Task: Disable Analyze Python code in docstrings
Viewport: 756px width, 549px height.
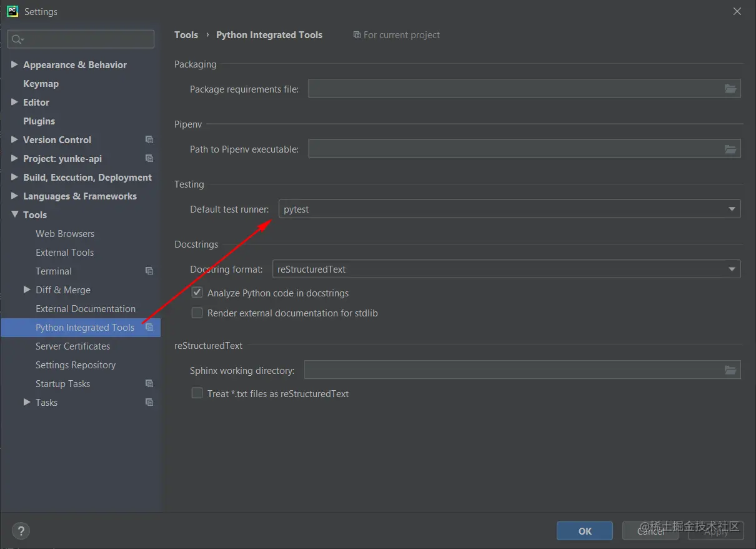Action: 197,293
